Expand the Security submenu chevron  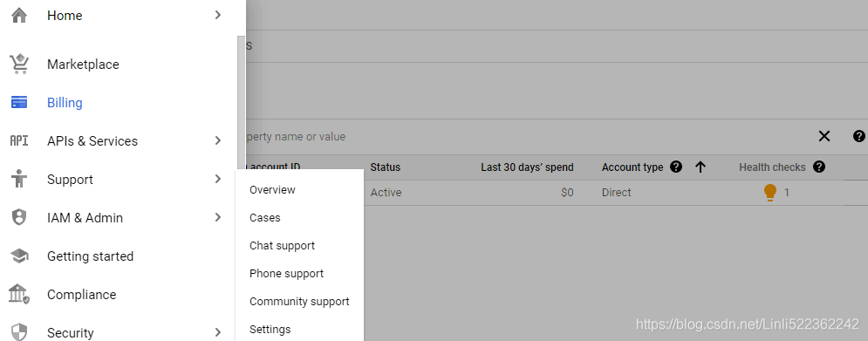(x=218, y=332)
